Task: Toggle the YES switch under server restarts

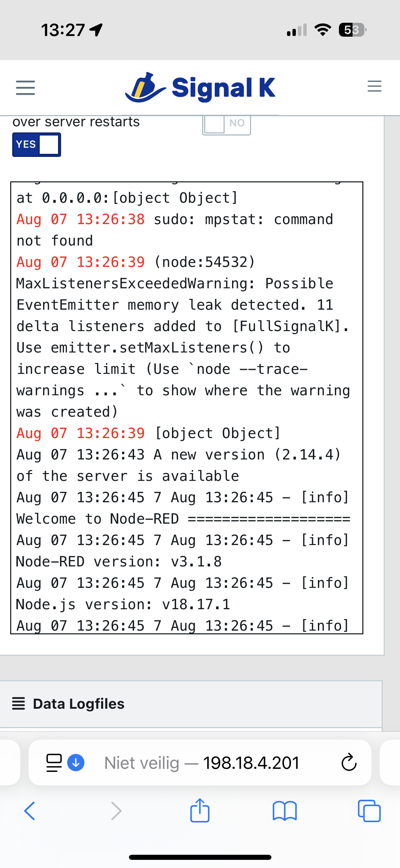Action: 37,145
